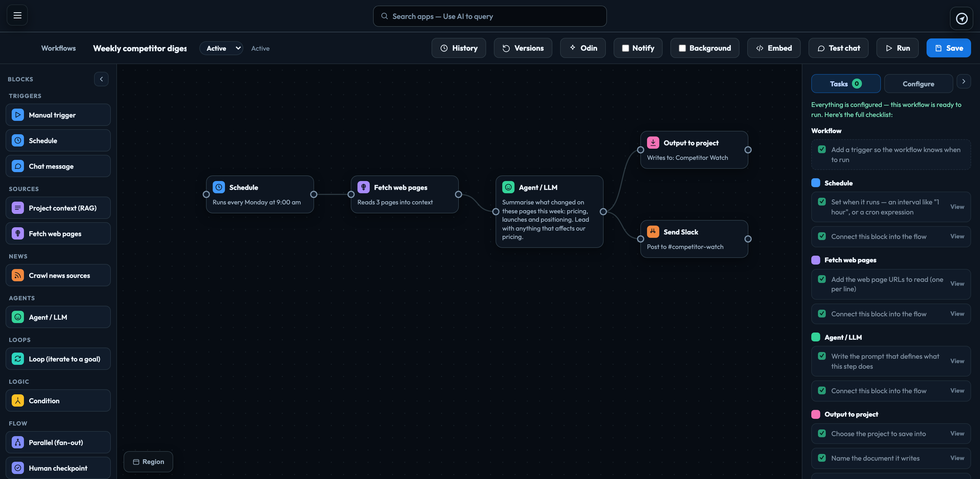Click the green Agent / LLM swatch in tasks
The image size is (980, 479).
pos(816,337)
